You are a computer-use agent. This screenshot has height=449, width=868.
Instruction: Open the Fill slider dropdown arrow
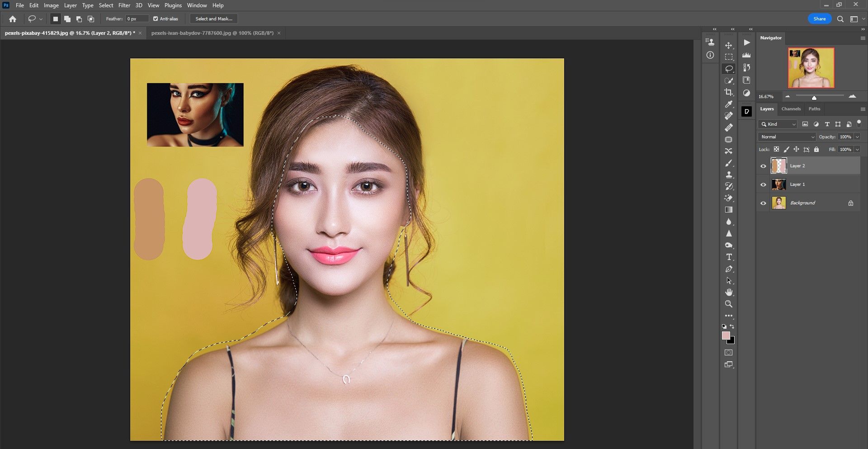[x=857, y=149]
